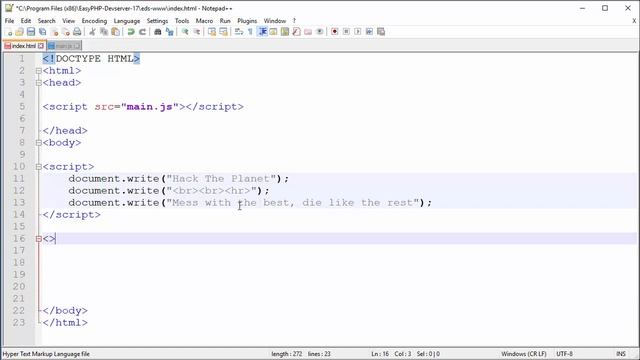This screenshot has height=360, width=640.
Task: Open the Macro menu
Action: (204, 21)
